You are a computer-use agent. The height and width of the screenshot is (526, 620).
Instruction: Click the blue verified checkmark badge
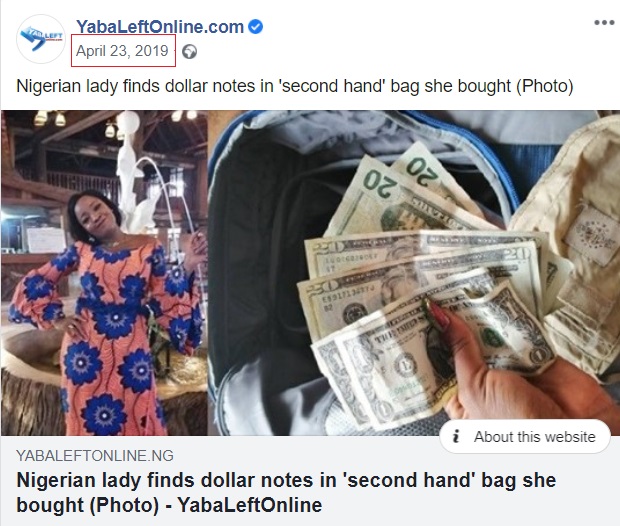point(255,27)
